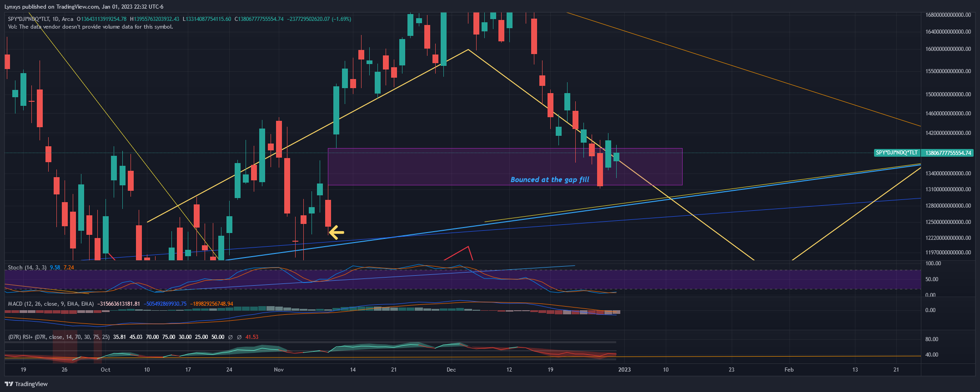This screenshot has height=392, width=980.
Task: Click the 0.00 label on the MACD axis
Action: point(930,310)
